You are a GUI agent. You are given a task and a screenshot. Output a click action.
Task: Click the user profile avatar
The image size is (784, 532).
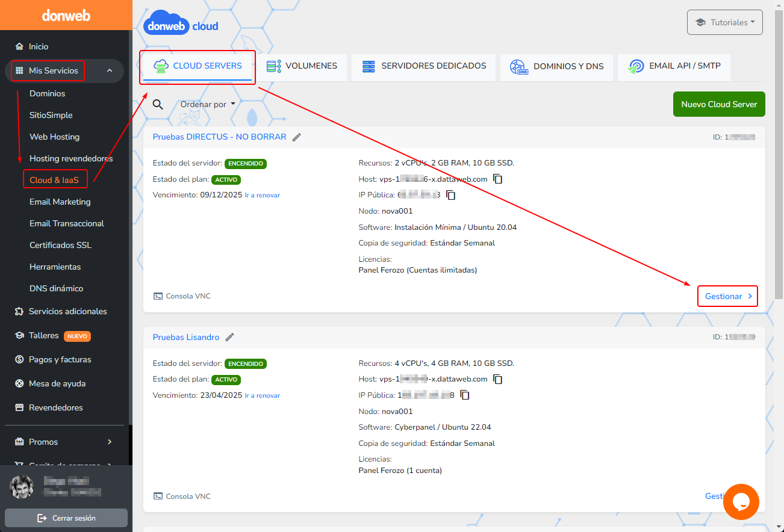22,487
